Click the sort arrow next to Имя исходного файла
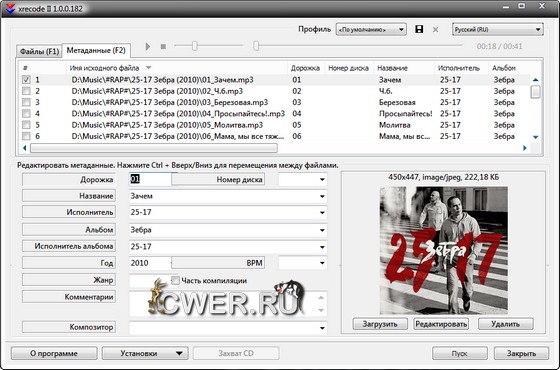This screenshot has width=560, height=370. pos(149,68)
